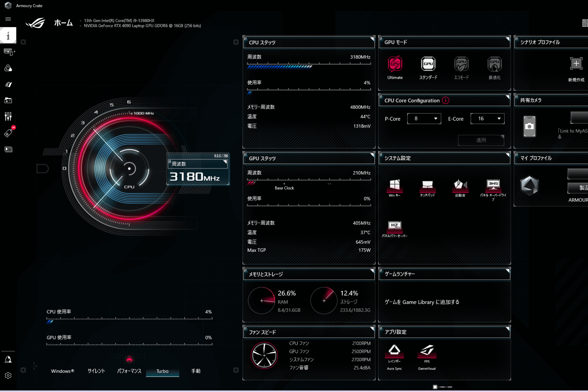Viewport: 588px width, 392px height.
Task: Click the fan speed gauge icon
Action: [264, 356]
